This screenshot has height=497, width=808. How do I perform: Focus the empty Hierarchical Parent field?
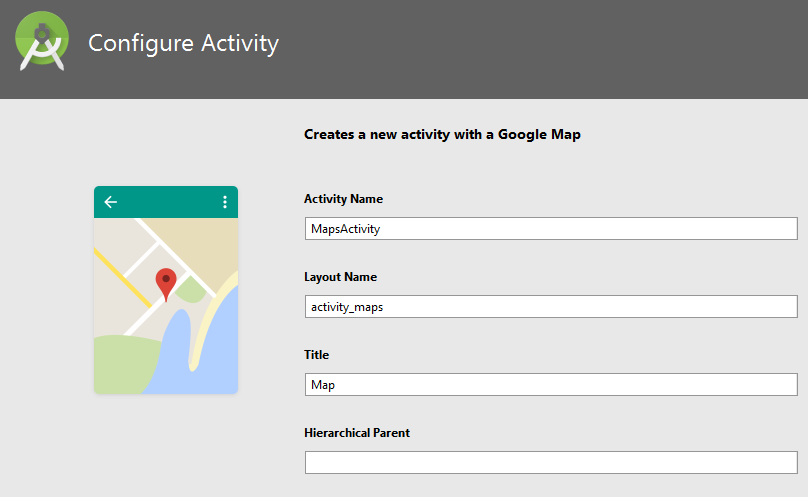(551, 462)
